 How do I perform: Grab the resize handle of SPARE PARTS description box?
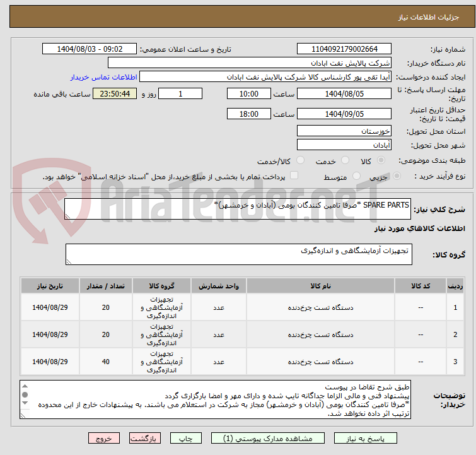click(x=67, y=216)
